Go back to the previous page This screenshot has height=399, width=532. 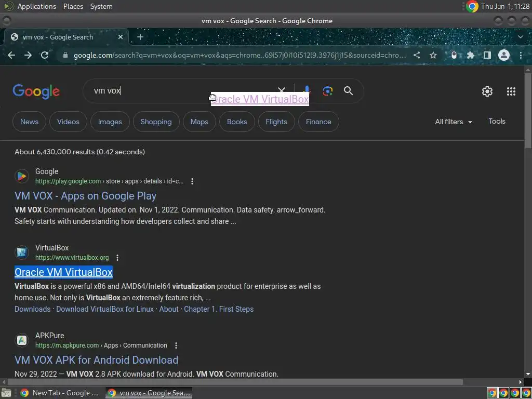(11, 55)
